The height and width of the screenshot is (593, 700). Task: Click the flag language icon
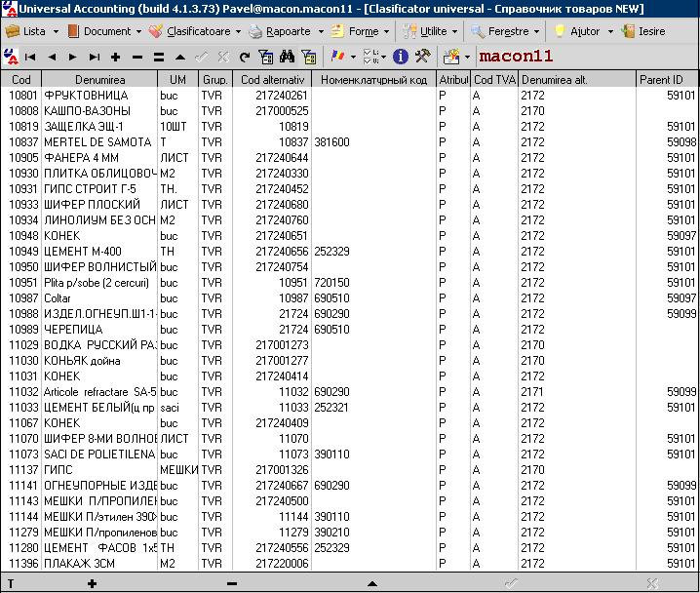tap(338, 57)
